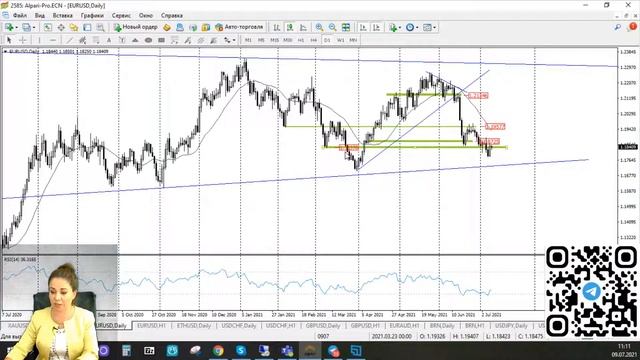Select the trendline drawing tool
Viewport: 640px width, 360px height.
click(x=69, y=40)
